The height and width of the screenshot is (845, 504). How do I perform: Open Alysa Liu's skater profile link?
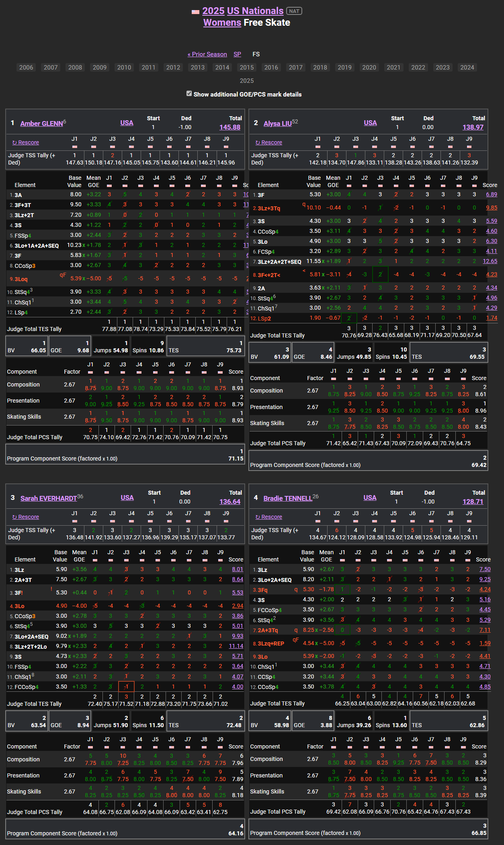click(277, 123)
